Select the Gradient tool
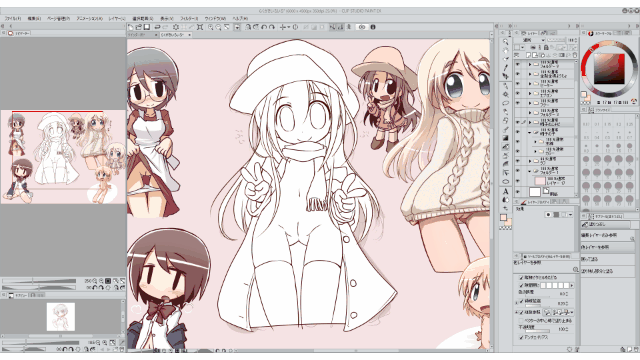The height and width of the screenshot is (360, 640). coord(506,138)
